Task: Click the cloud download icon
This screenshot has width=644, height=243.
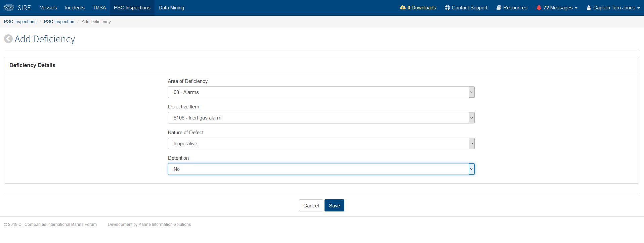Action: click(403, 7)
